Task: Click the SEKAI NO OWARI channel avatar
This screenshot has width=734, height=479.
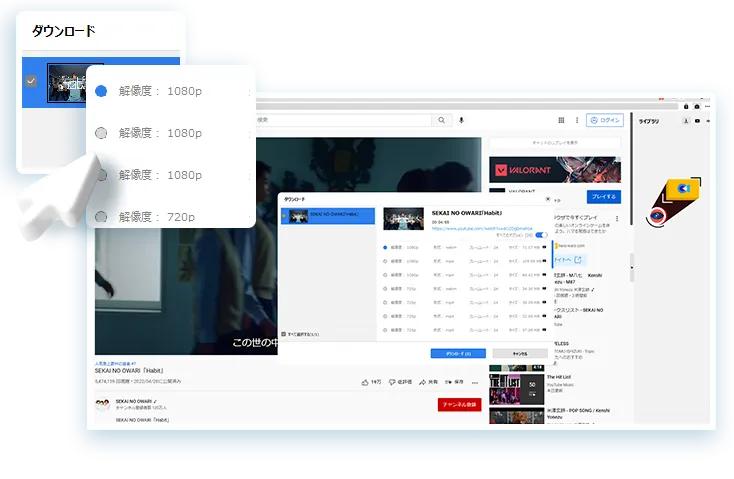Action: click(x=103, y=404)
